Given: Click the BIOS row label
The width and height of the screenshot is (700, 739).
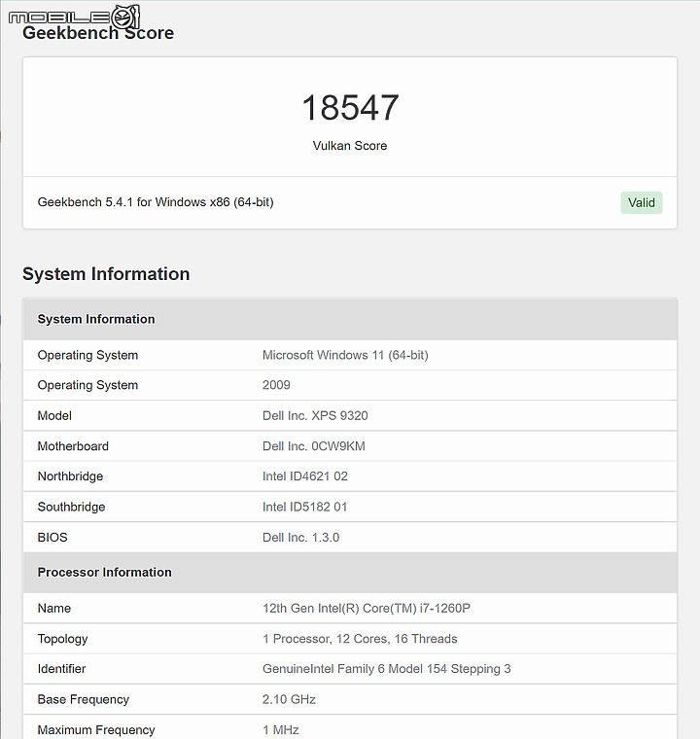Looking at the screenshot, I should pos(52,538).
